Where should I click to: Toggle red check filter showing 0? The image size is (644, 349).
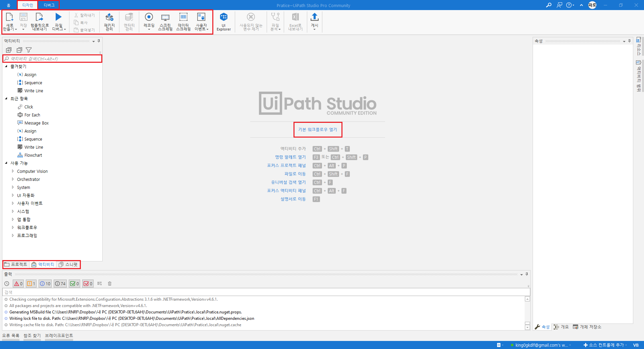pyautogui.click(x=88, y=284)
